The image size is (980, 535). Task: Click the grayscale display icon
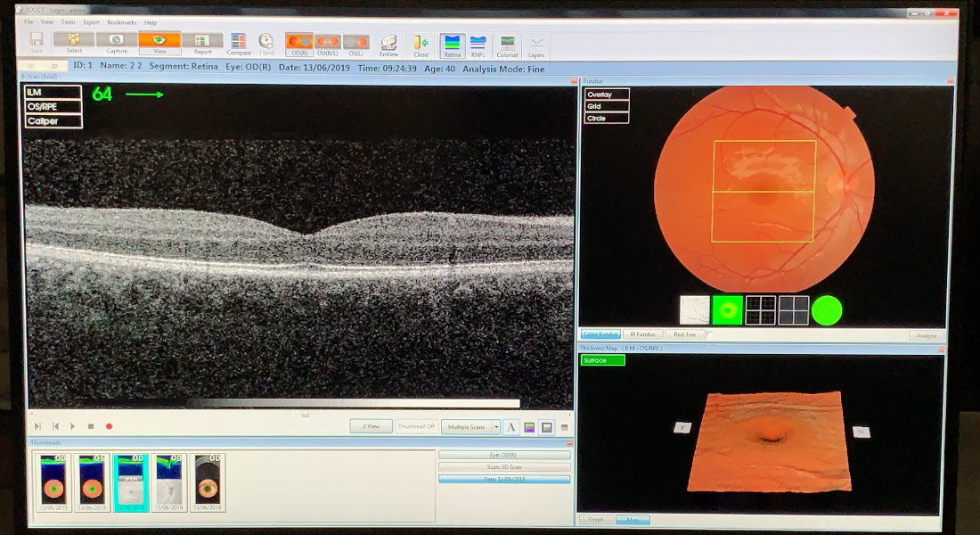coord(547,427)
